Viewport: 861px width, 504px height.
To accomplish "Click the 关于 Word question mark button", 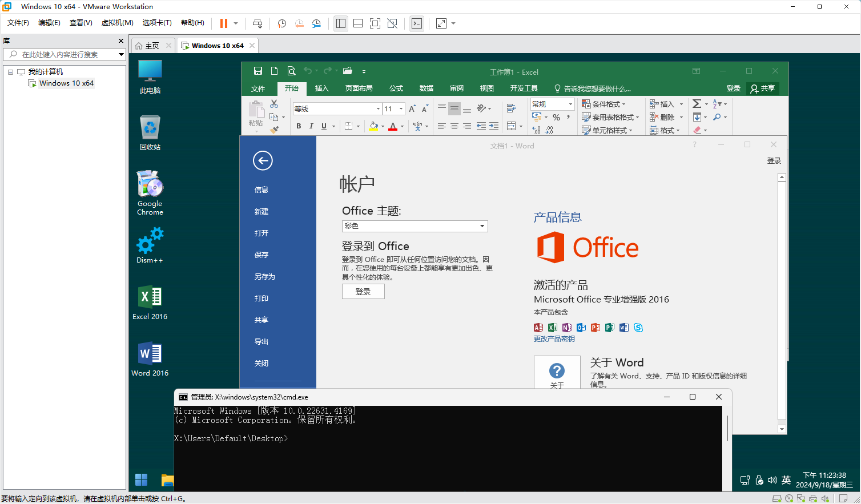I will coord(557,372).
